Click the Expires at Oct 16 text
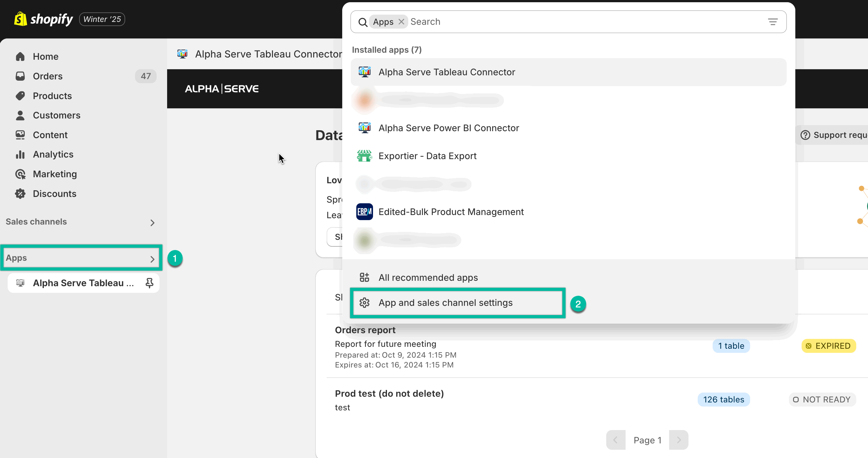 [394, 365]
